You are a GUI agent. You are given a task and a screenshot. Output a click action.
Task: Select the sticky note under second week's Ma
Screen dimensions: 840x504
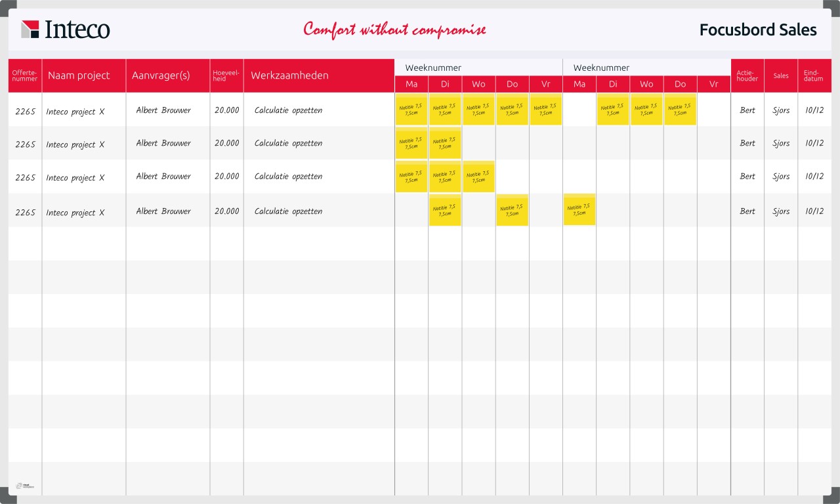(579, 209)
